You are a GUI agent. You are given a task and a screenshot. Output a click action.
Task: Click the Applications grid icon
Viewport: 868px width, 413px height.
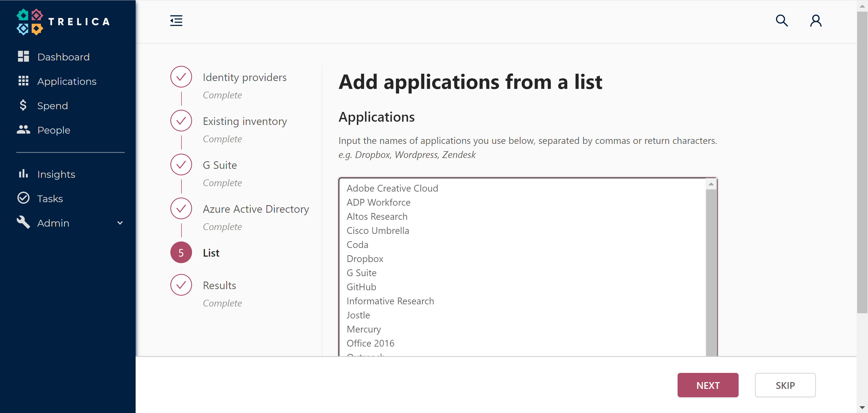pyautogui.click(x=23, y=81)
